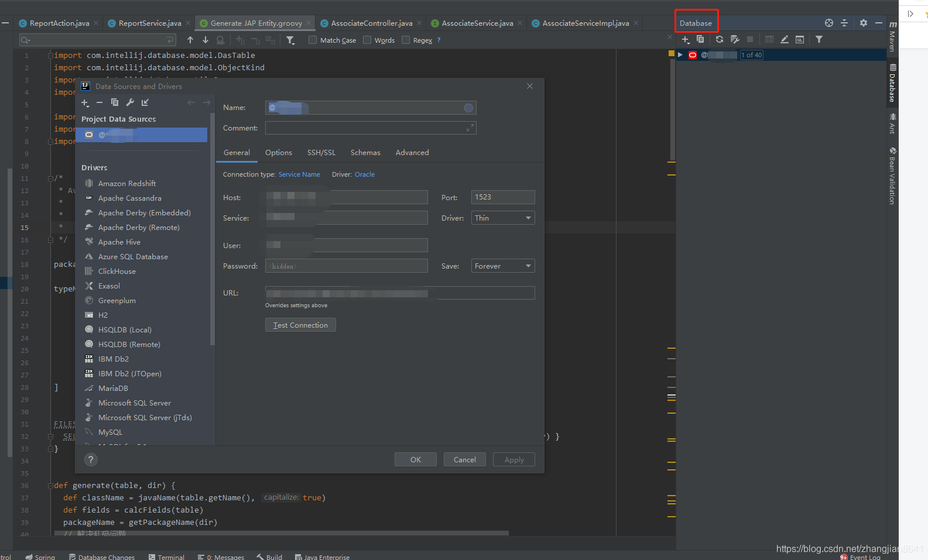Viewport: 928px width, 560px height.
Task: Open the AssociateController.java editor tab
Action: tap(372, 23)
